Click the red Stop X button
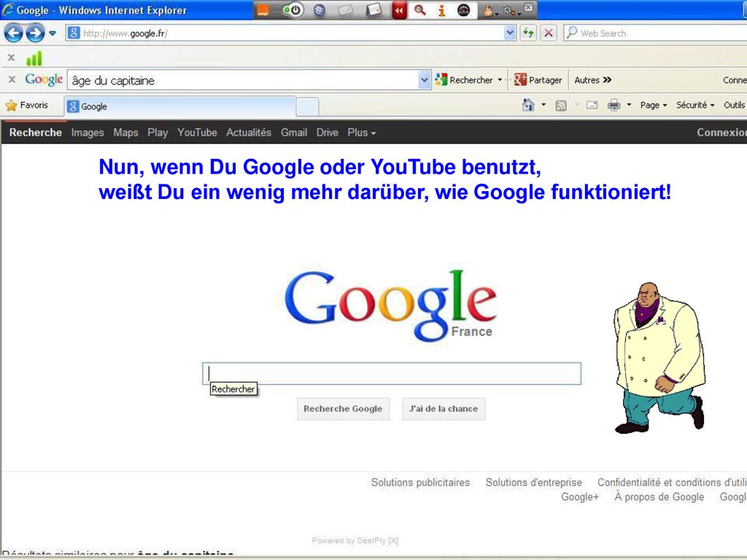The image size is (747, 560). (x=549, y=33)
